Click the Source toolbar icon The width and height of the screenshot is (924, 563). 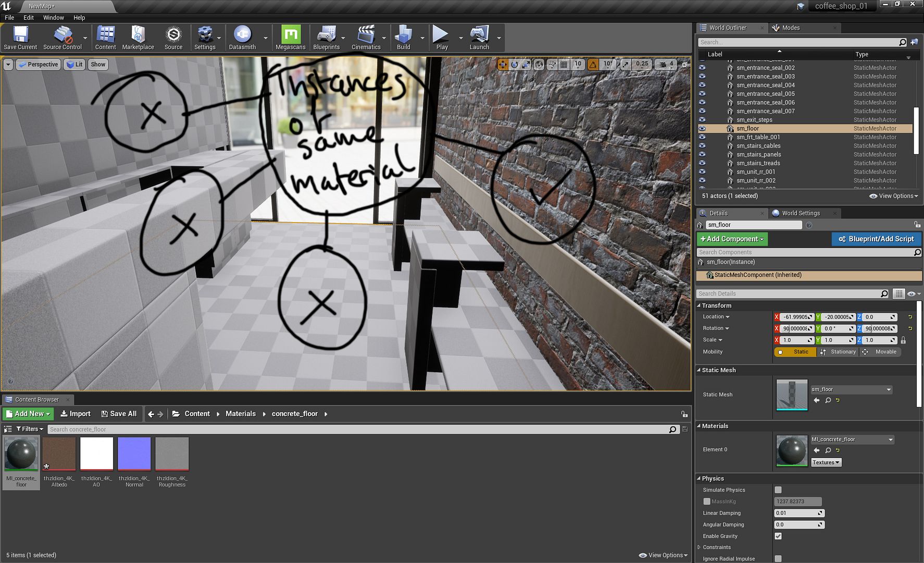(173, 38)
